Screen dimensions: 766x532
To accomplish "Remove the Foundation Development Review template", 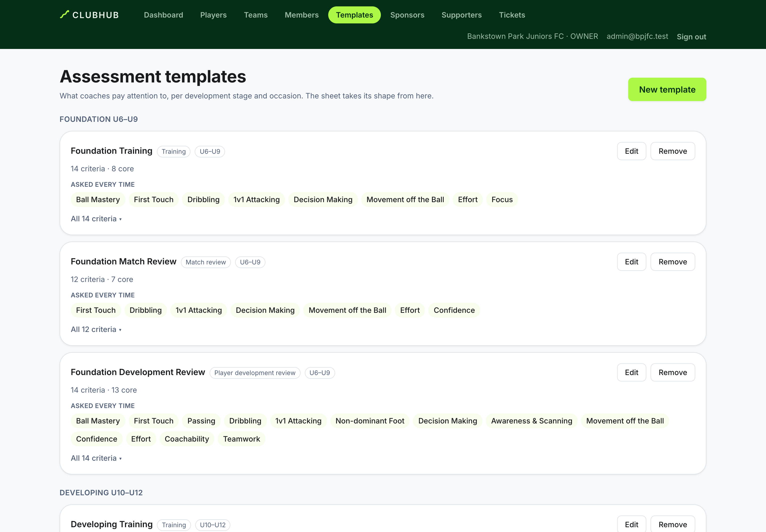I will click(x=673, y=372).
